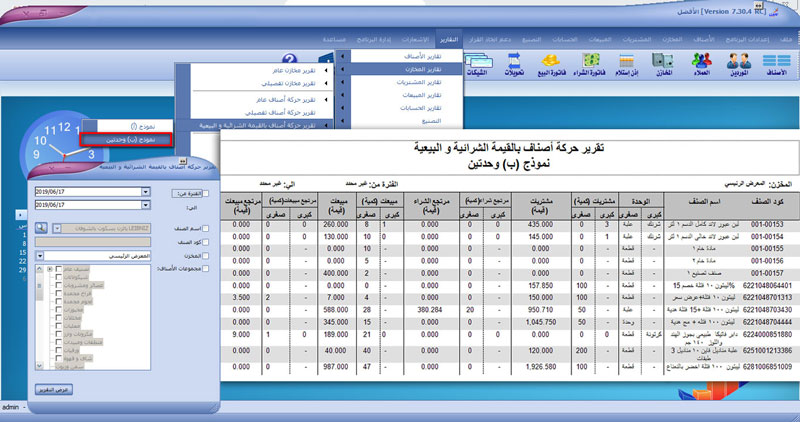The image size is (800, 422).
Task: Open the إذن استلام receipt voucher icon
Action: click(626, 65)
